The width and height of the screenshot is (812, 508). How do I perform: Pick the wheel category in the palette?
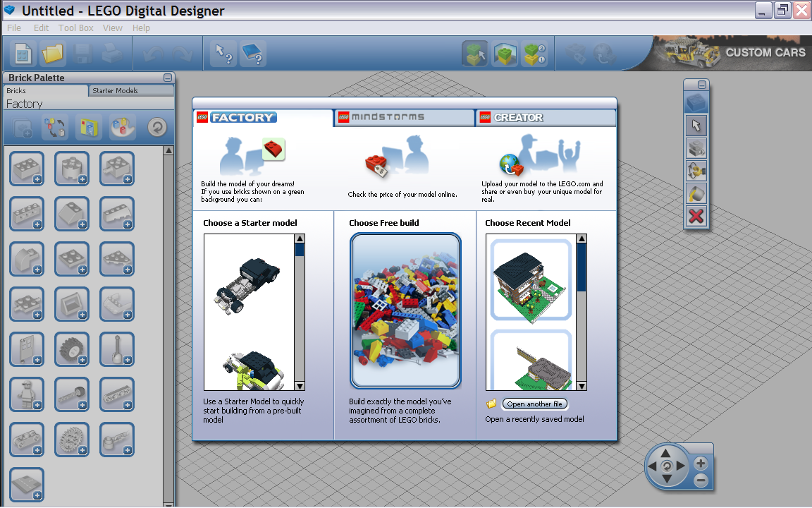click(x=72, y=349)
